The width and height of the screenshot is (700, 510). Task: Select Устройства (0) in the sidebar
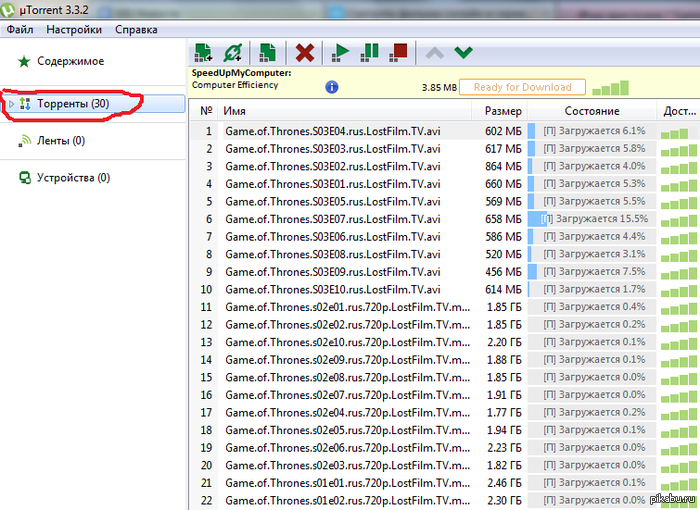point(73,178)
